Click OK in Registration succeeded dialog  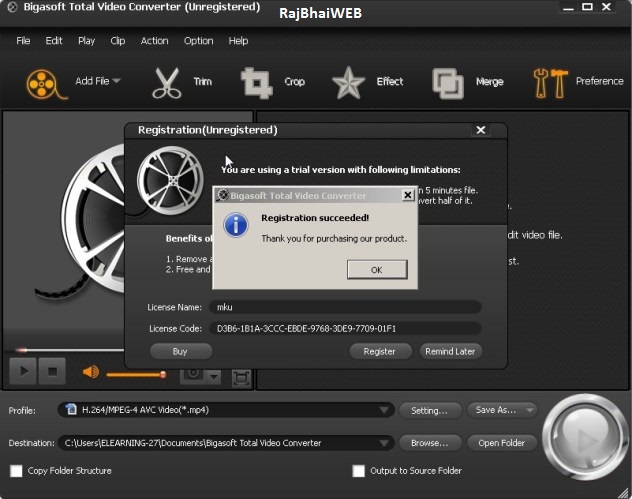click(377, 270)
